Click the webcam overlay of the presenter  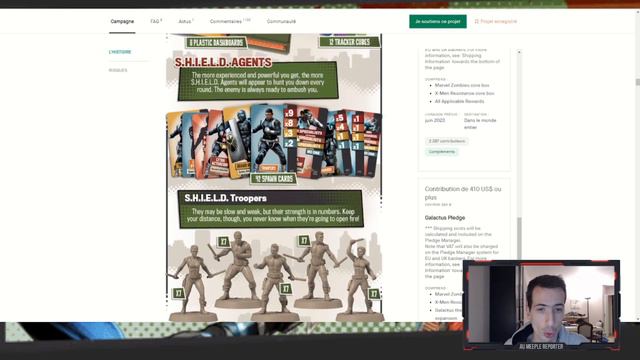pyautogui.click(x=542, y=305)
